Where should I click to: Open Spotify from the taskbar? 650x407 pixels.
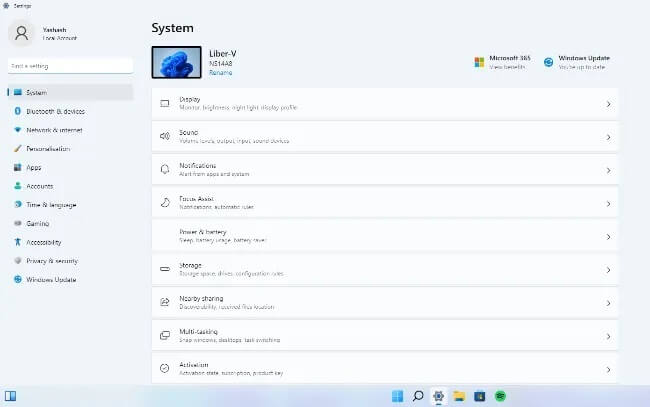pos(500,396)
